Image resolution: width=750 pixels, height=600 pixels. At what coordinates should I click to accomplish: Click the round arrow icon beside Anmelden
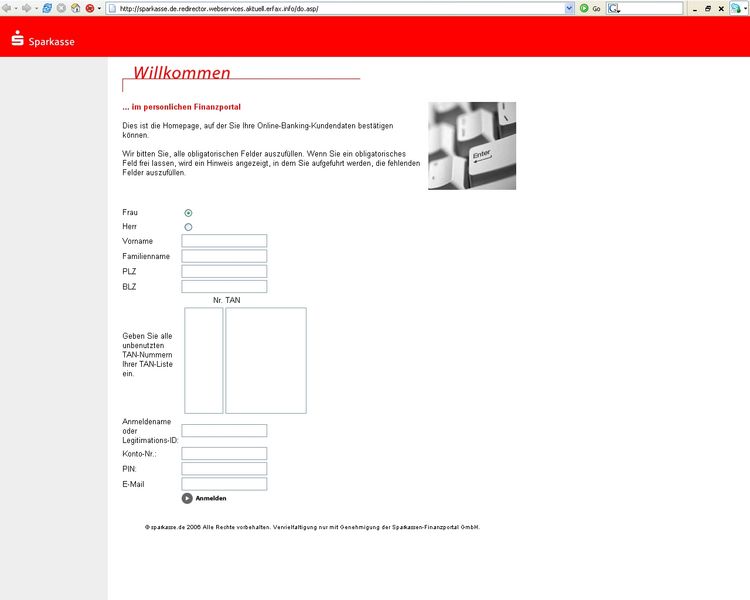187,499
